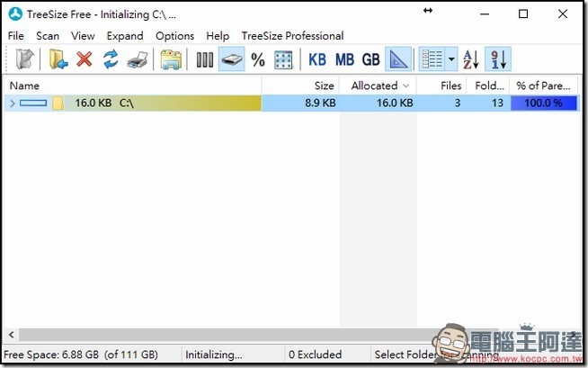Viewport: 588px width, 368px height.
Task: Minimize the TreeSize window
Action: click(x=485, y=14)
